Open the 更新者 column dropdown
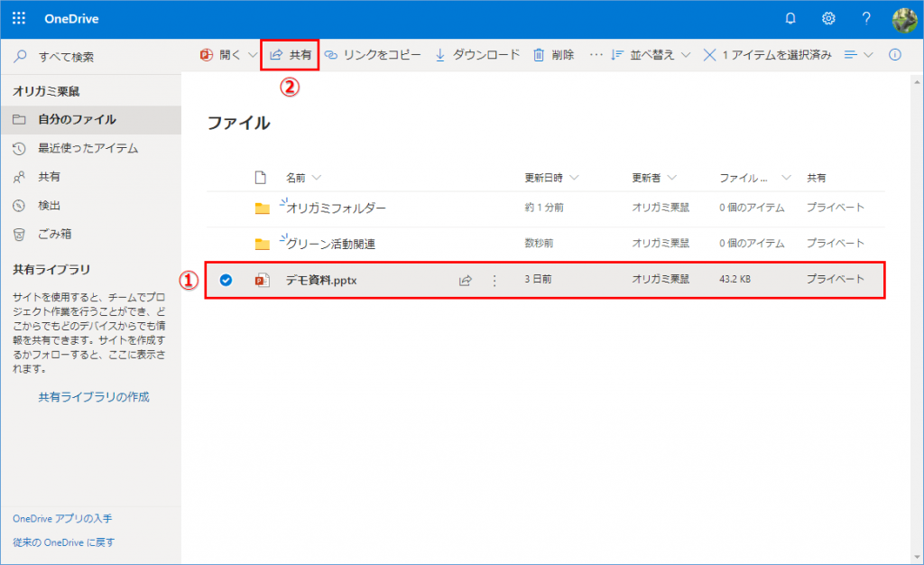The height and width of the screenshot is (565, 924). pos(671,178)
